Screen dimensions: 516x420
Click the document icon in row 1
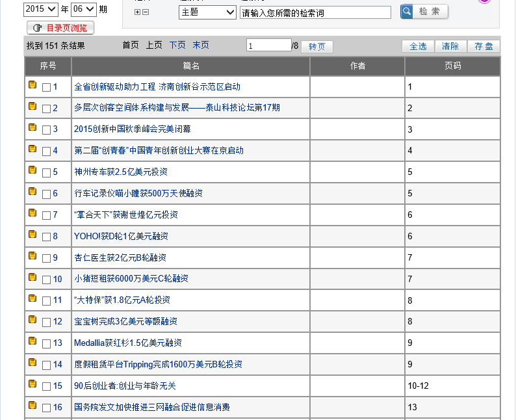[x=32, y=85]
